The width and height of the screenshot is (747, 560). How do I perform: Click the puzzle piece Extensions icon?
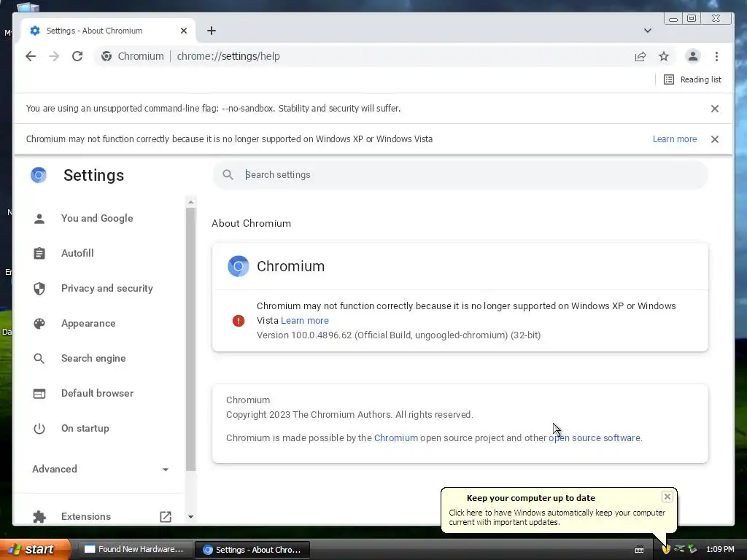point(39,517)
